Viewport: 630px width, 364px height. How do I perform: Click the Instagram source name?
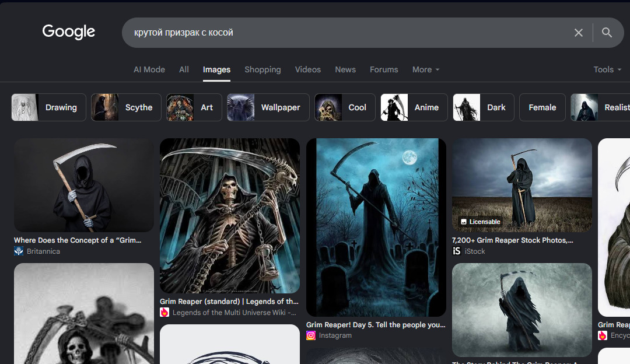[x=335, y=335]
